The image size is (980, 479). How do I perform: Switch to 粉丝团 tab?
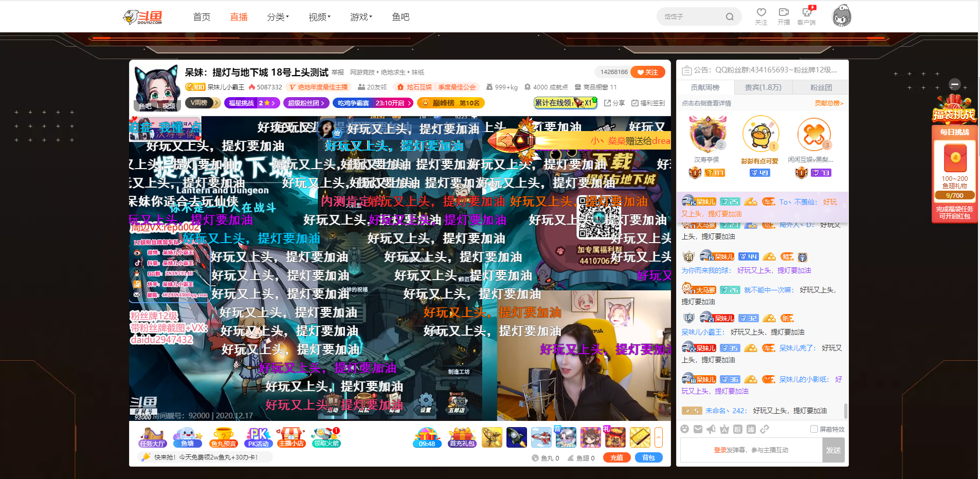click(x=821, y=87)
